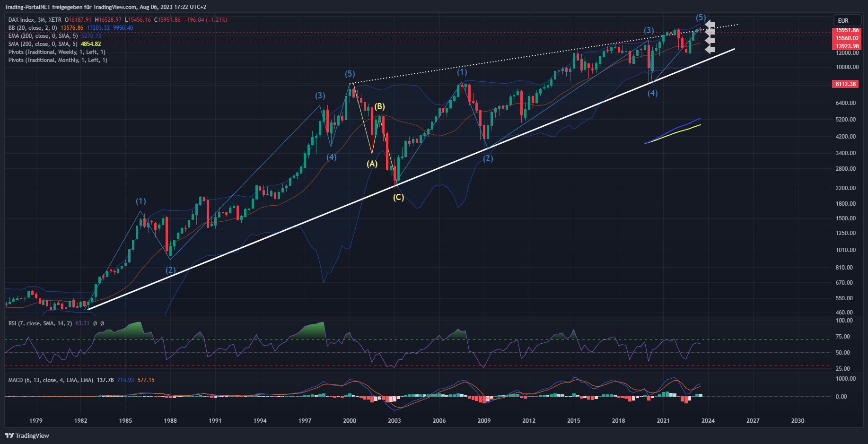The width and height of the screenshot is (868, 444).
Task: Click the 2024 label on time axis
Action: point(708,420)
